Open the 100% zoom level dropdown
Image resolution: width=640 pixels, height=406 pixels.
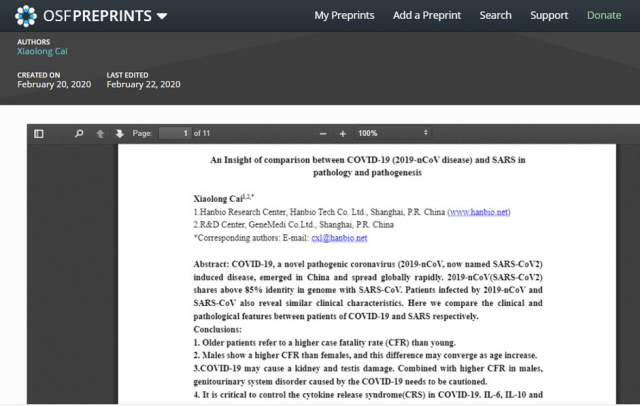tap(393, 133)
